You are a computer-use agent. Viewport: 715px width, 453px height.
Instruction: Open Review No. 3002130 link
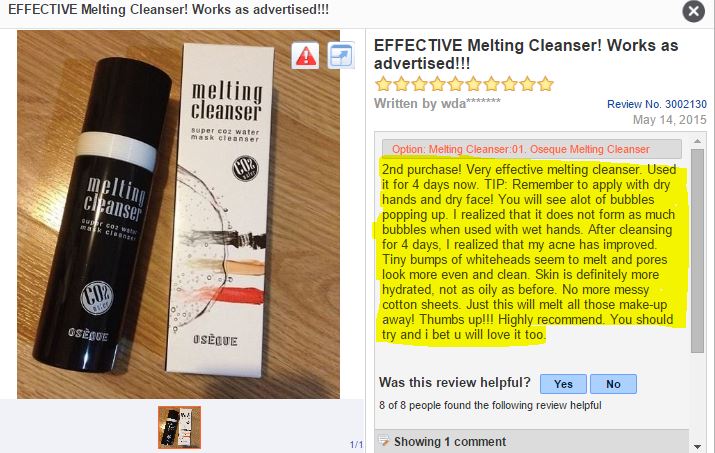pyautogui.click(x=657, y=104)
